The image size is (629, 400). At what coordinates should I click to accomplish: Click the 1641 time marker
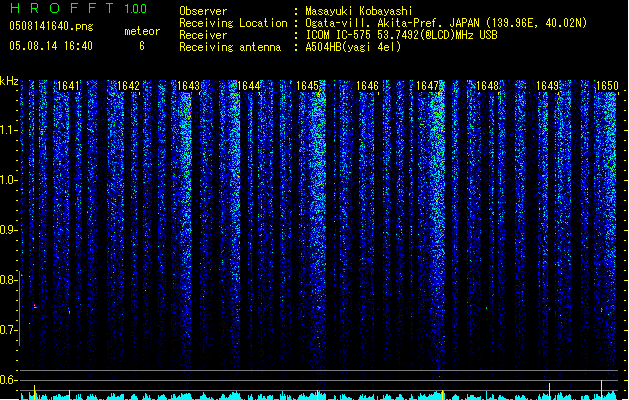(68, 86)
